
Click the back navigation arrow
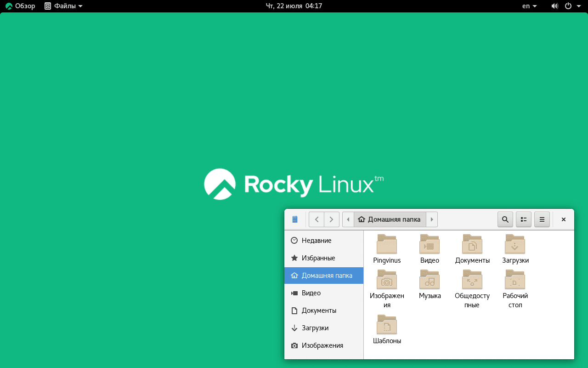(x=316, y=219)
